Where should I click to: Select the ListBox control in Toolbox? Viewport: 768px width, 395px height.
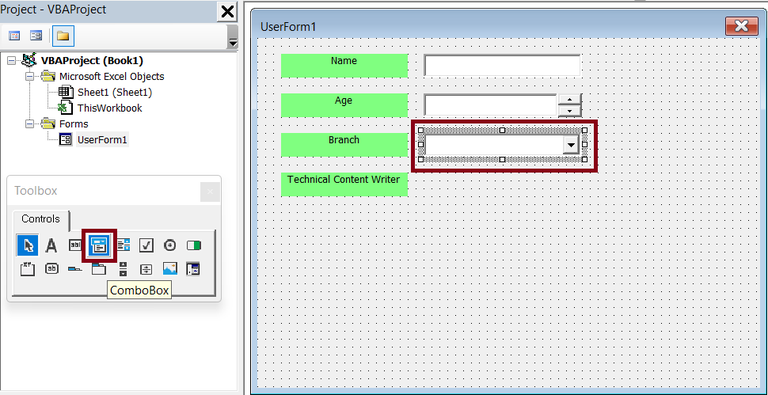point(123,245)
